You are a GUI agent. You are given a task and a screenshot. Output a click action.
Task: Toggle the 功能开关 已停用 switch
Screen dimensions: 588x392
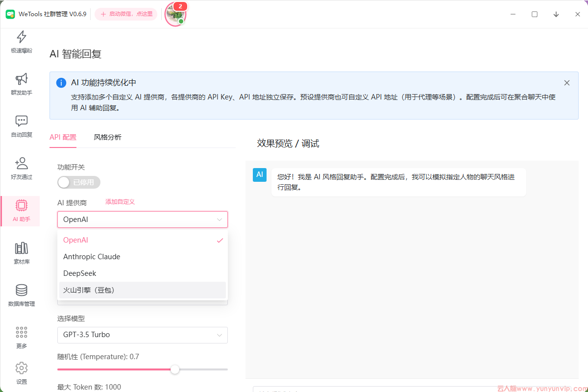point(79,182)
